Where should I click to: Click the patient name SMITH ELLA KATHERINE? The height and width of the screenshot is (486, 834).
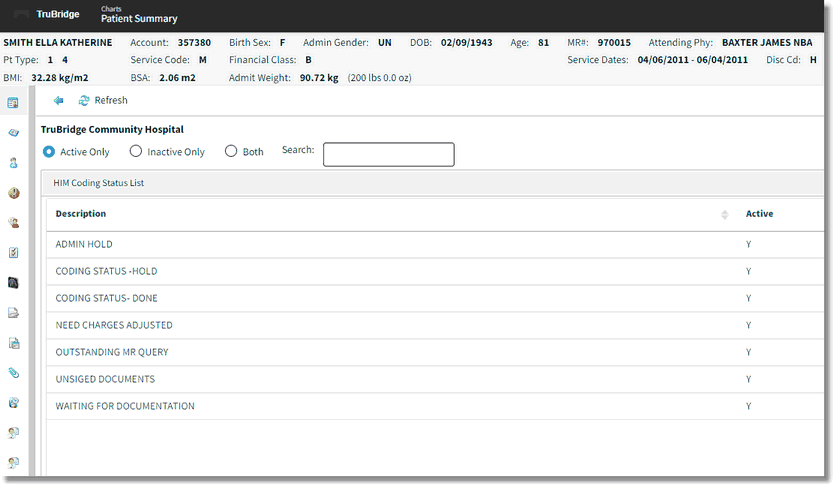point(57,43)
